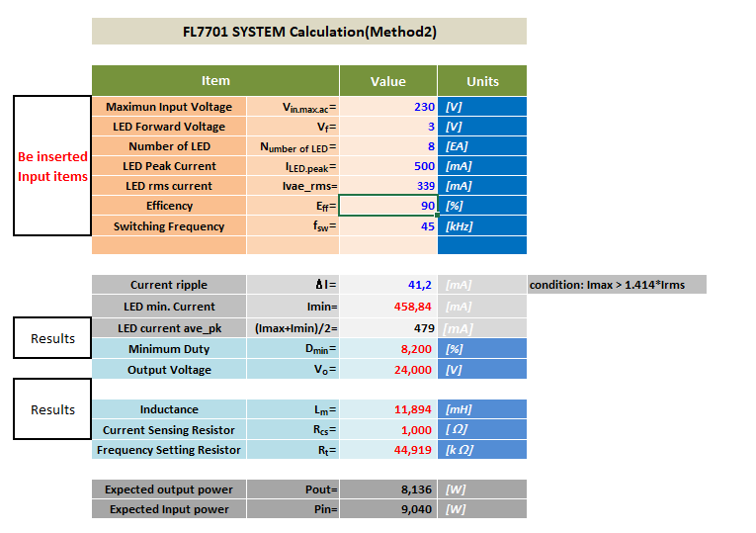Select the Current ripple label

click(x=169, y=285)
